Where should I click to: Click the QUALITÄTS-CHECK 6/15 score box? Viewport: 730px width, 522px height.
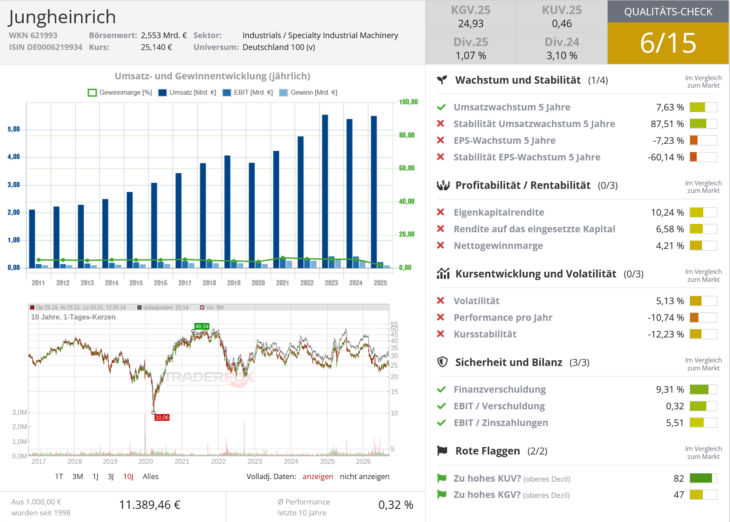click(x=668, y=32)
